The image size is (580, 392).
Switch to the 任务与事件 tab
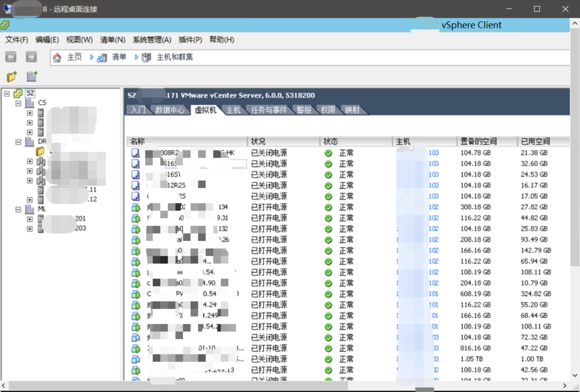pyautogui.click(x=269, y=110)
